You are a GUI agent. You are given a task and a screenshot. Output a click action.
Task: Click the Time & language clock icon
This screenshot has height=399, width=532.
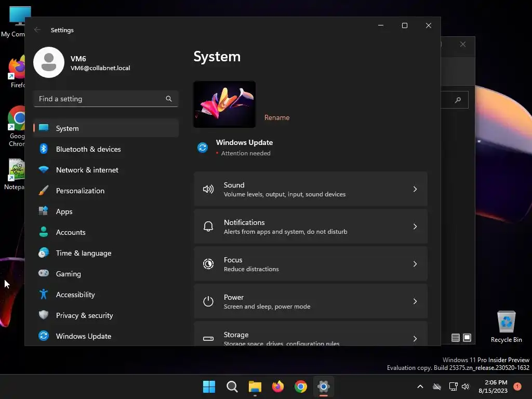[x=44, y=253]
